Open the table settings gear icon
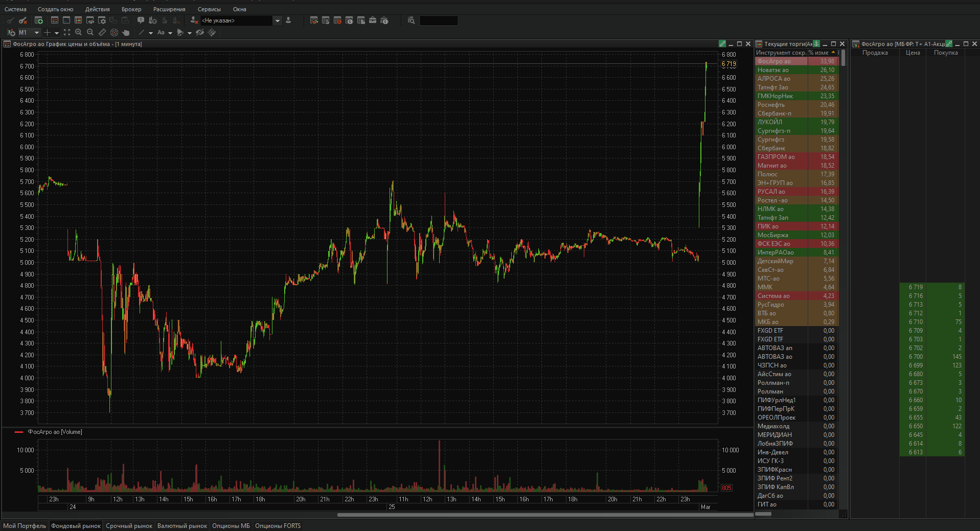This screenshot has width=980, height=531. tap(102, 20)
